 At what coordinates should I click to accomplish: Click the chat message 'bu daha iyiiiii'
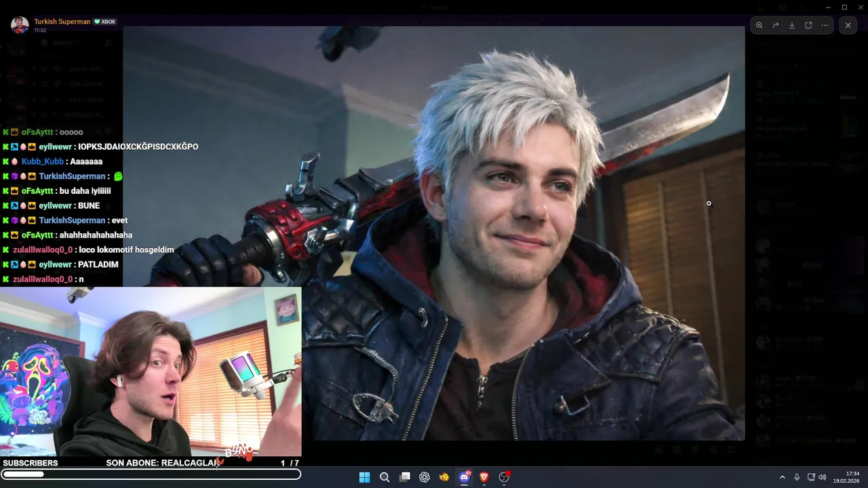(x=85, y=191)
